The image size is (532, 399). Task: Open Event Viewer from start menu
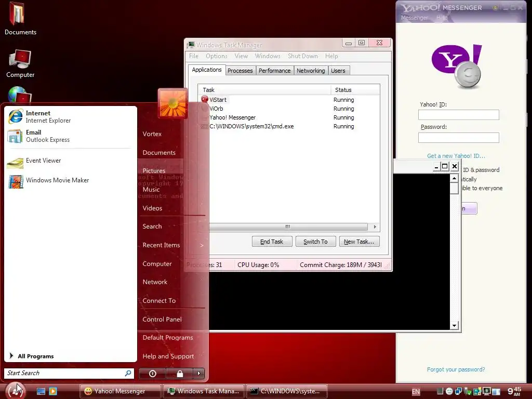point(70,161)
